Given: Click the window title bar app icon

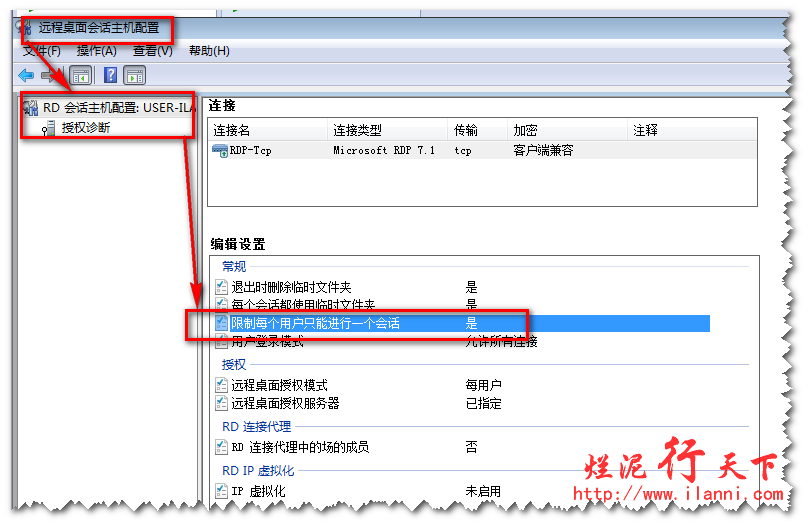Looking at the screenshot, I should click(24, 27).
